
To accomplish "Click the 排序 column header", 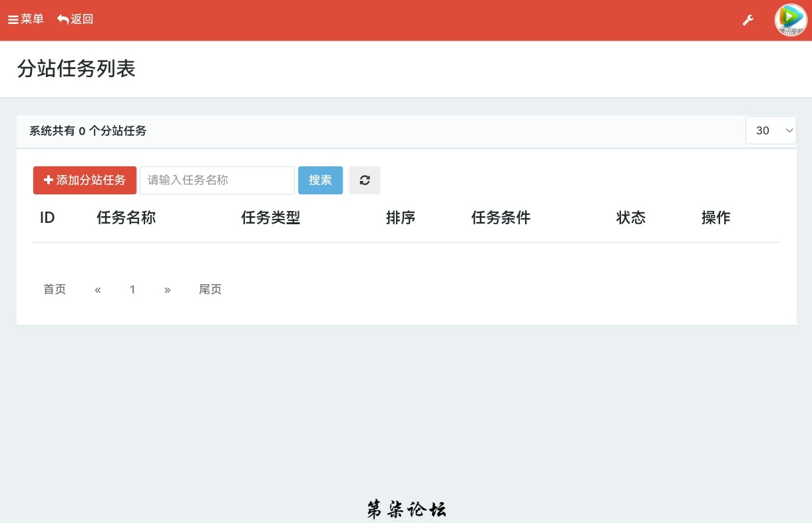I will click(x=401, y=218).
